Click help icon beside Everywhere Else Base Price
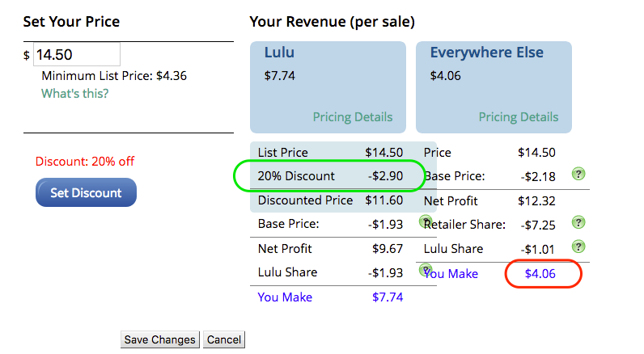The height and width of the screenshot is (354, 644). [x=578, y=175]
